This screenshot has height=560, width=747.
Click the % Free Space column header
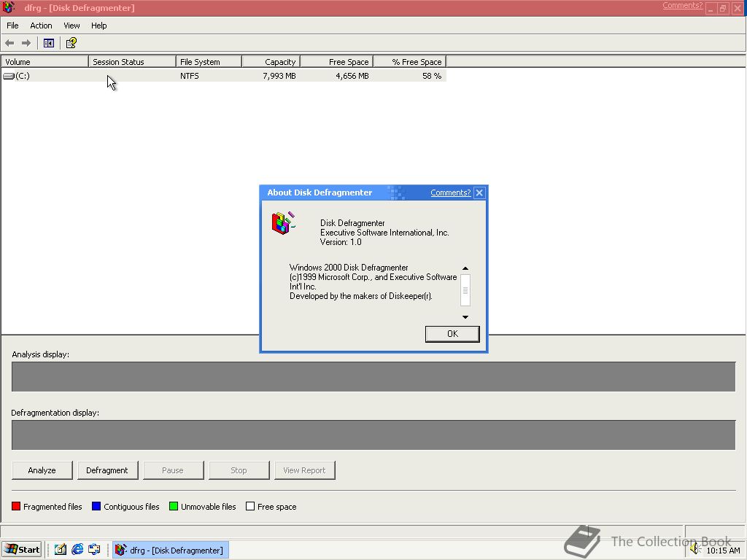pos(410,62)
